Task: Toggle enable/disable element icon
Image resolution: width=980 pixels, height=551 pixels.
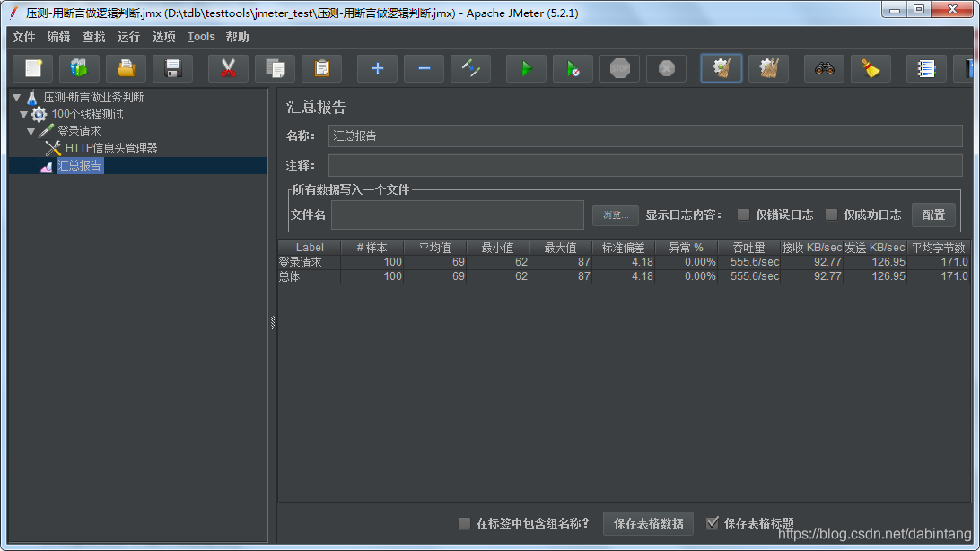Action: click(470, 68)
